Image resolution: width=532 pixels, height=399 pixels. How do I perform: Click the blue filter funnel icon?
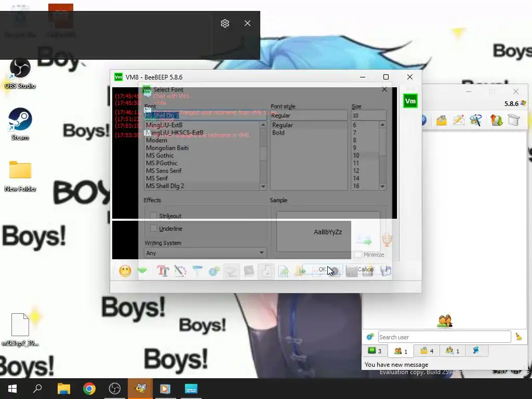click(x=197, y=271)
